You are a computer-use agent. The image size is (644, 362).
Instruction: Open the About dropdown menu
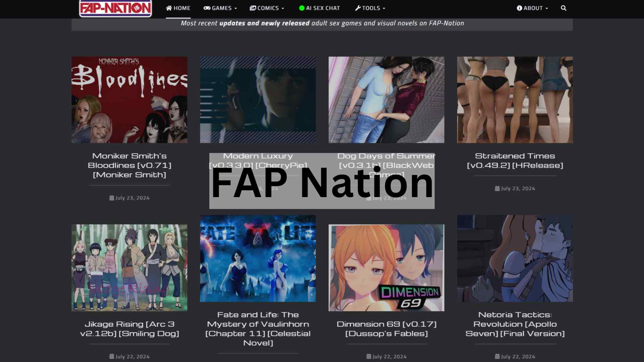[532, 8]
